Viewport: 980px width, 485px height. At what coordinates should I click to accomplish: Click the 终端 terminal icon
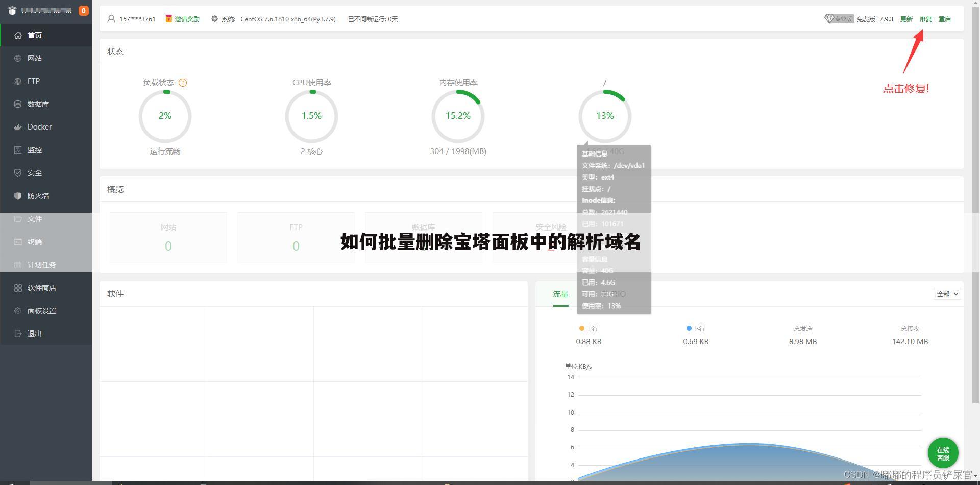point(18,242)
